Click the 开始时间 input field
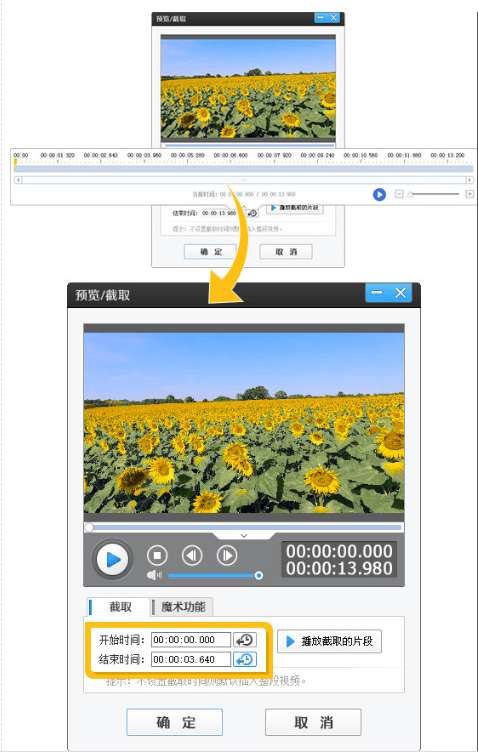Image resolution: width=478 pixels, height=754 pixels. (x=191, y=640)
